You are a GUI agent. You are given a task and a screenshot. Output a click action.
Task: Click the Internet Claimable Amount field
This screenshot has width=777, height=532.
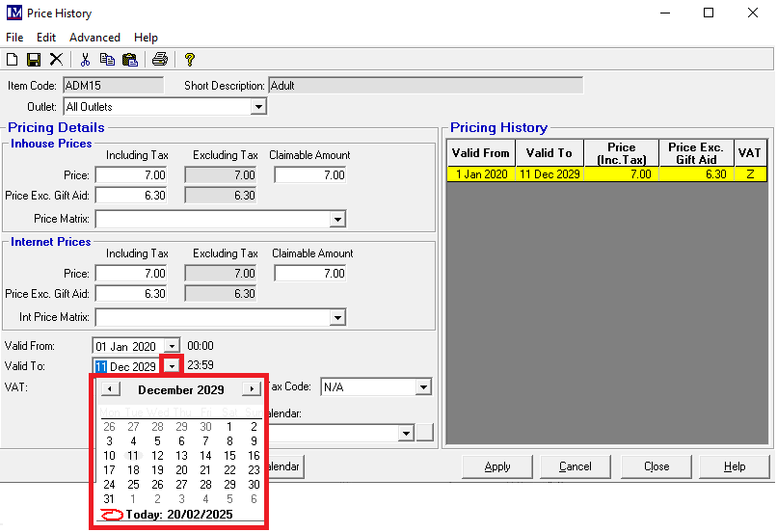pos(310,274)
